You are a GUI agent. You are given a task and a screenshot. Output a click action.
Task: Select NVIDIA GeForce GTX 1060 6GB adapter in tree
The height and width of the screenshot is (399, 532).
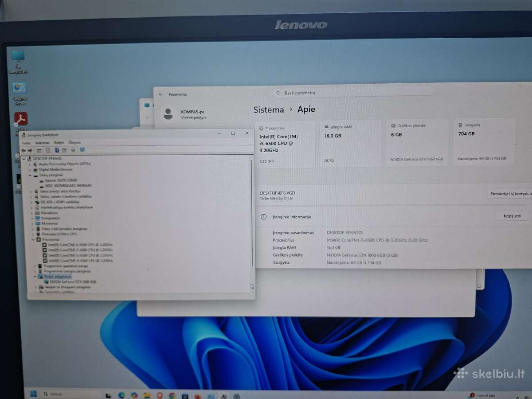tap(70, 282)
